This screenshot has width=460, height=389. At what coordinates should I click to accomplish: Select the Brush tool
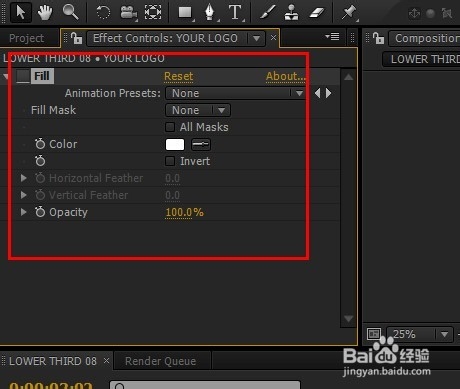(268, 13)
